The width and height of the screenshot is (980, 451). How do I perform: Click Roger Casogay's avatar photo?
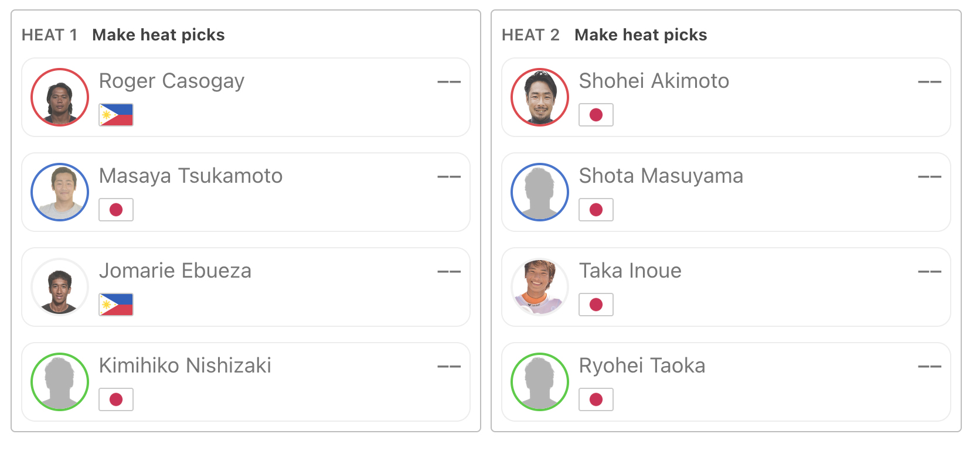tap(60, 97)
